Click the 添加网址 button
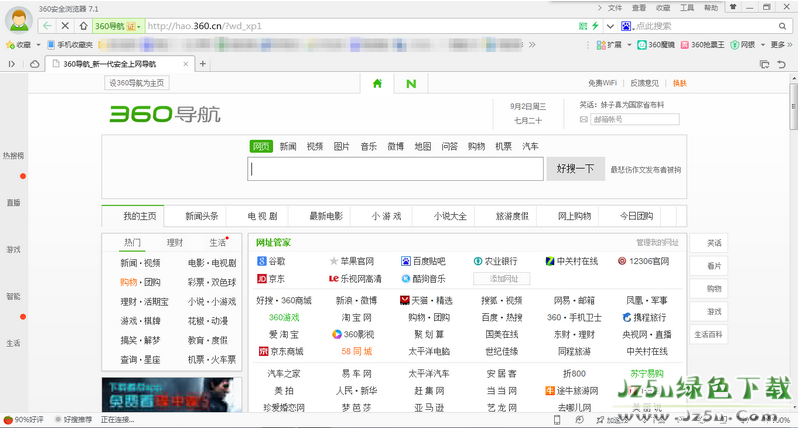 (x=502, y=278)
